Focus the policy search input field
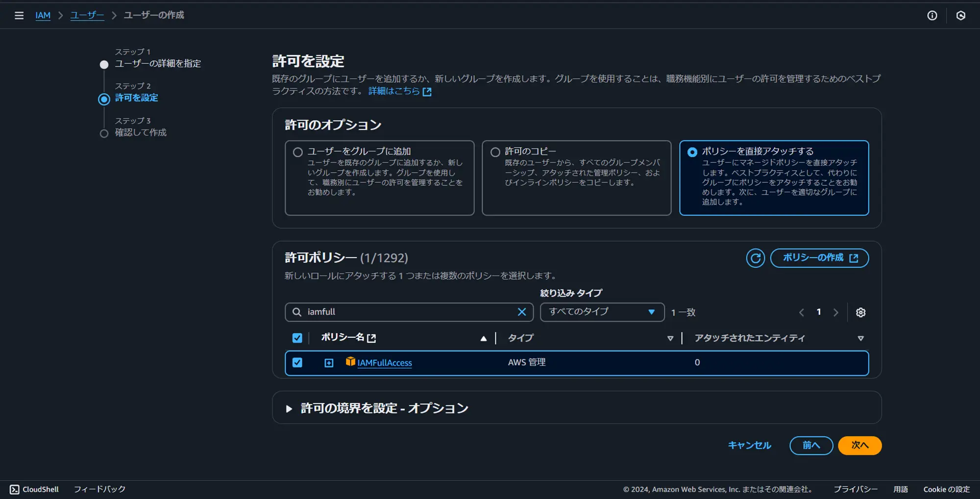Screen dimensions: 980x499 pos(409,312)
